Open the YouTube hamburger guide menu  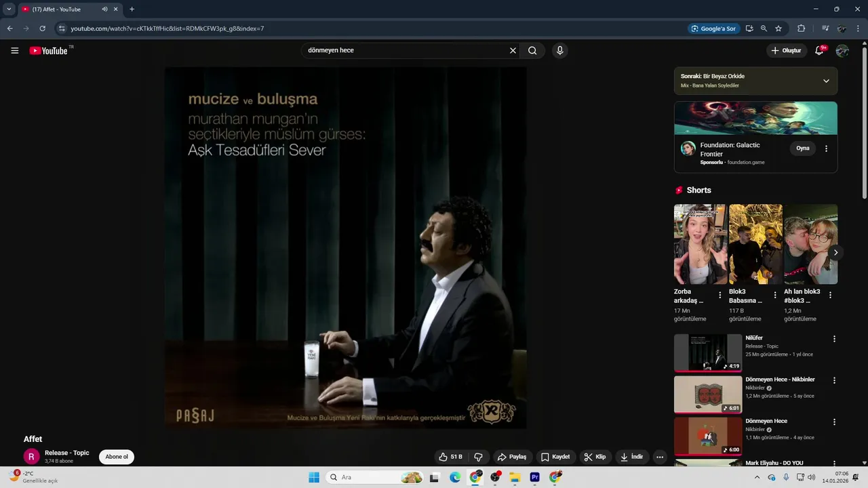pyautogui.click(x=14, y=51)
